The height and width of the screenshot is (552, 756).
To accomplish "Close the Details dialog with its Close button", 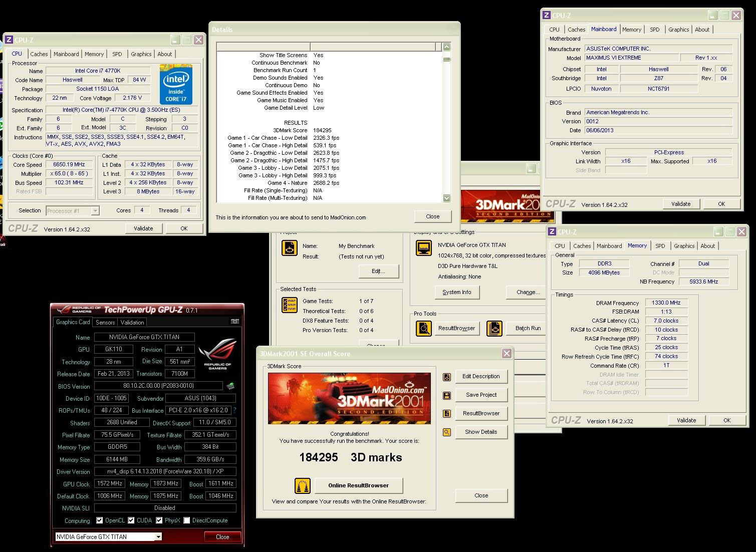I will [x=433, y=216].
